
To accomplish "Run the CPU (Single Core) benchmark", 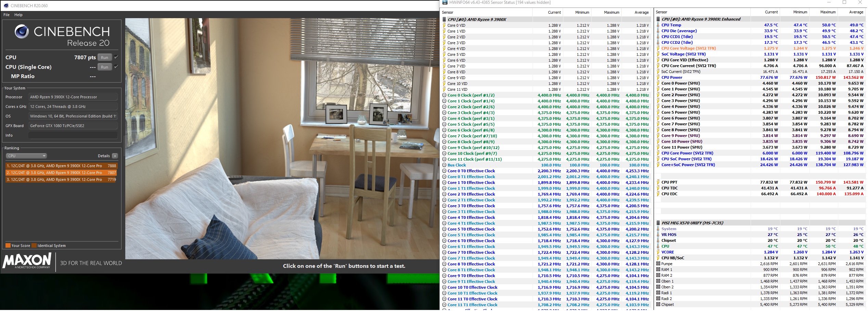I will pos(105,67).
